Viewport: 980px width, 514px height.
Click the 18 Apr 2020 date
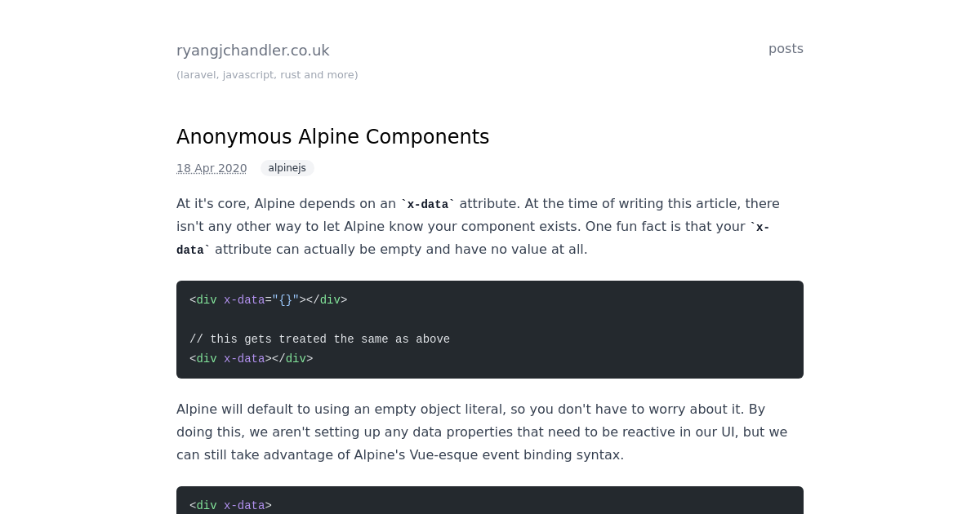(x=212, y=169)
